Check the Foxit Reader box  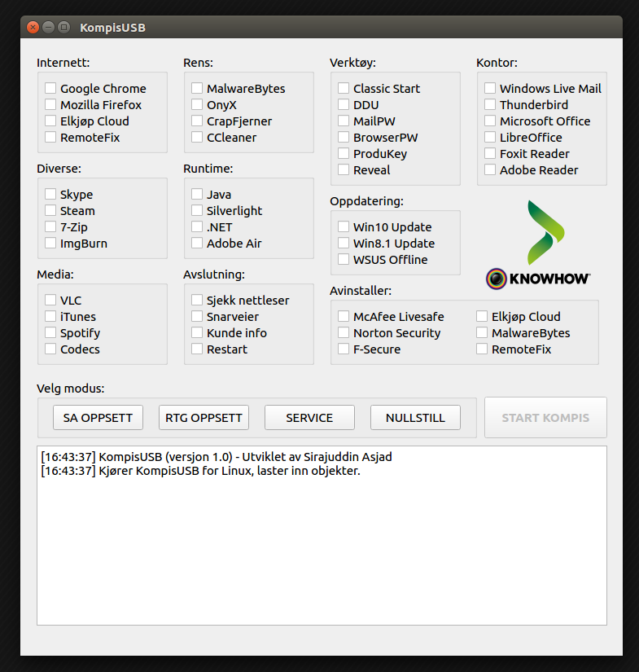point(490,153)
